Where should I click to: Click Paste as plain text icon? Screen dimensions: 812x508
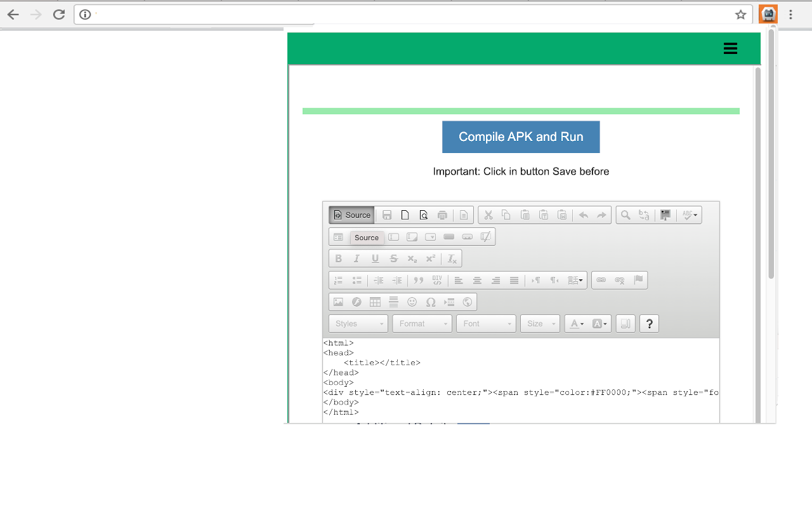pyautogui.click(x=544, y=215)
